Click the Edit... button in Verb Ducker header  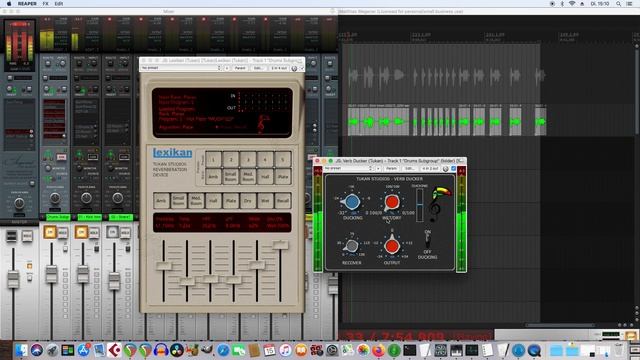click(x=409, y=169)
